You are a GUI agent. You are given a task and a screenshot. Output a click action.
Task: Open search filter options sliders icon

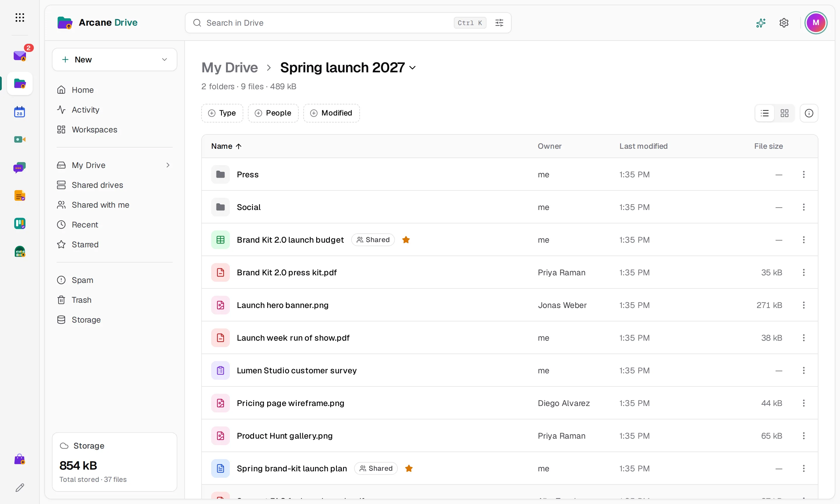pyautogui.click(x=499, y=23)
